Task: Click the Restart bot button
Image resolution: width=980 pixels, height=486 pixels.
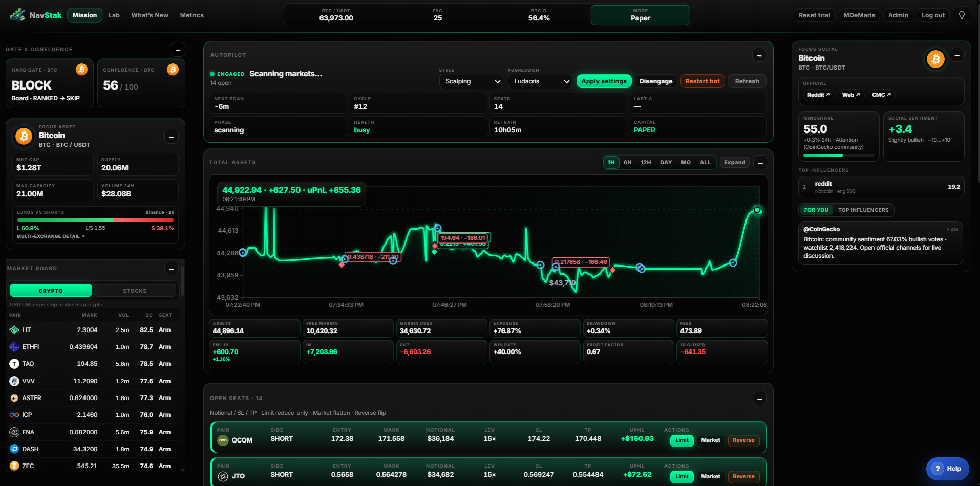Action: click(x=702, y=81)
